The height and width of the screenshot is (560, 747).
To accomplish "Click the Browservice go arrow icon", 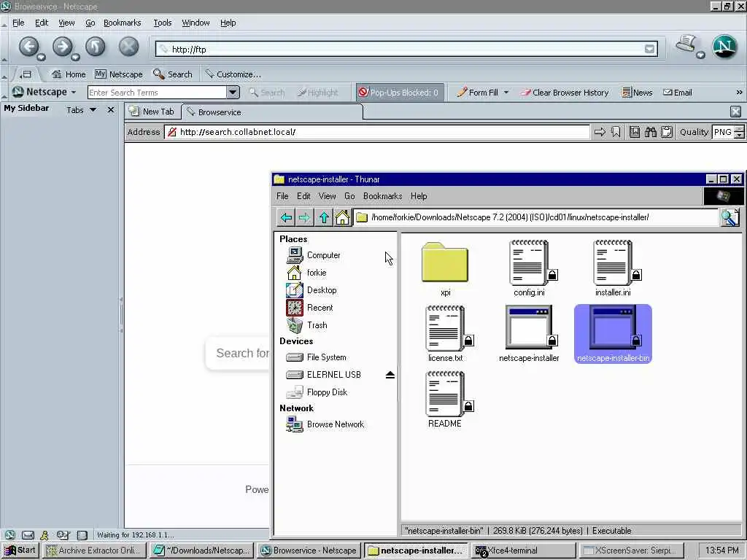I will tap(600, 132).
